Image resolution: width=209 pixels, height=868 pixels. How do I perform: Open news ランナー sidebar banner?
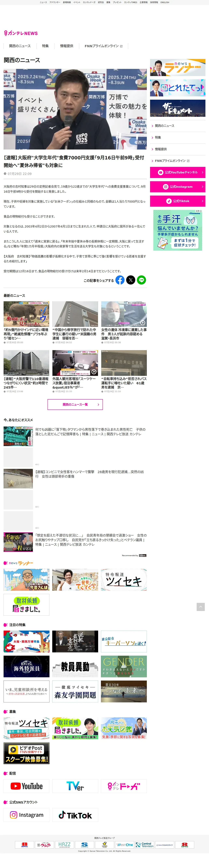point(178,67)
